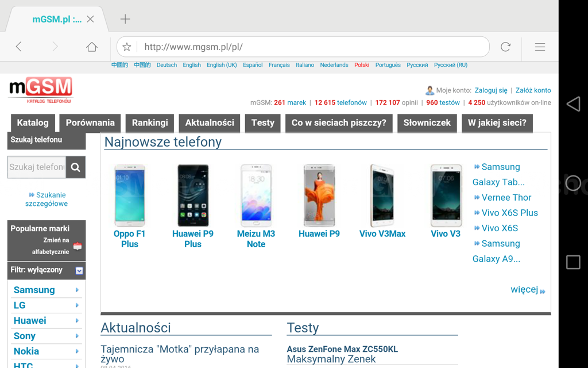This screenshot has height=368, width=588.
Task: Open the Słowniczek menu tab
Action: [x=427, y=122]
